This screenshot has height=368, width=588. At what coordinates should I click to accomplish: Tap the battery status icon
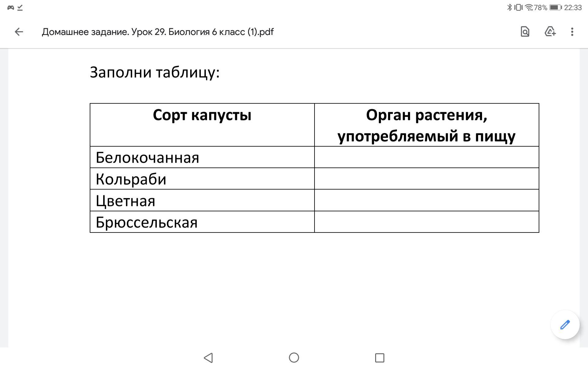[x=556, y=7]
